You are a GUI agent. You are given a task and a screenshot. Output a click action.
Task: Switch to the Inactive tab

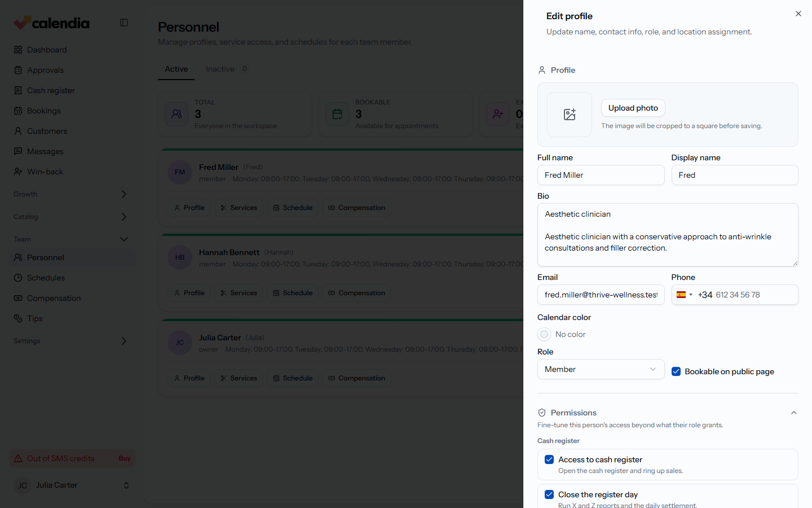226,69
